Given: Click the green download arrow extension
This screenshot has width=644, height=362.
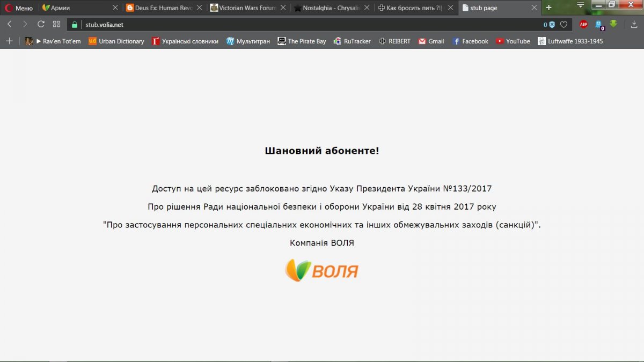Looking at the screenshot, I should click(x=614, y=24).
